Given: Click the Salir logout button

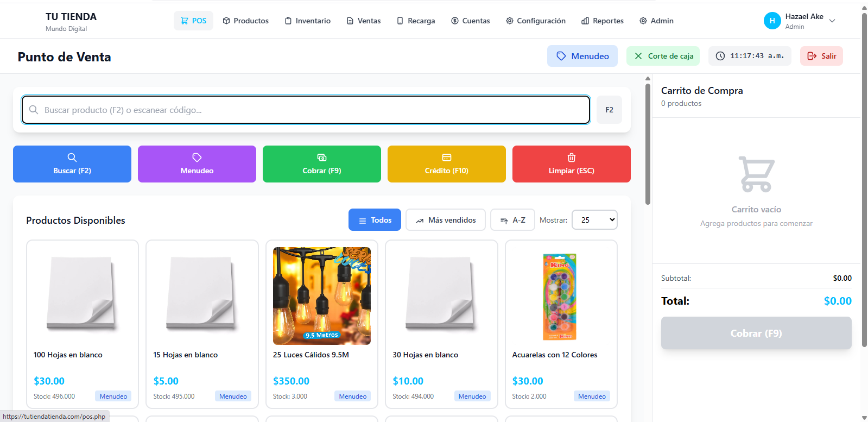Looking at the screenshot, I should [821, 56].
